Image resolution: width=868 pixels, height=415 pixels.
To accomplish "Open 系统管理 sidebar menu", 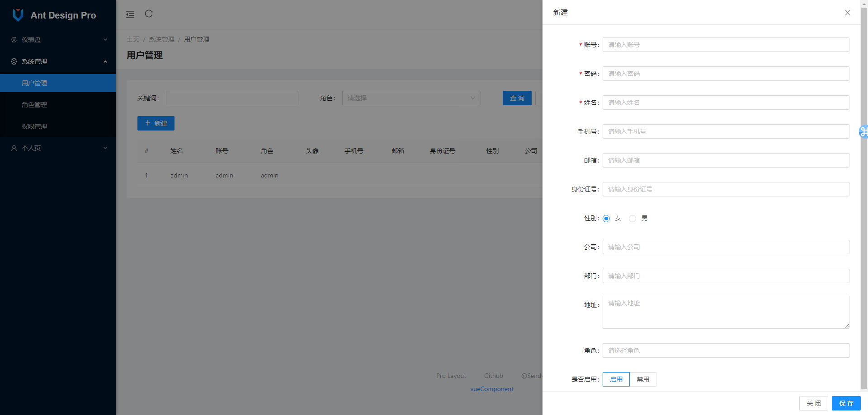I will tap(58, 61).
